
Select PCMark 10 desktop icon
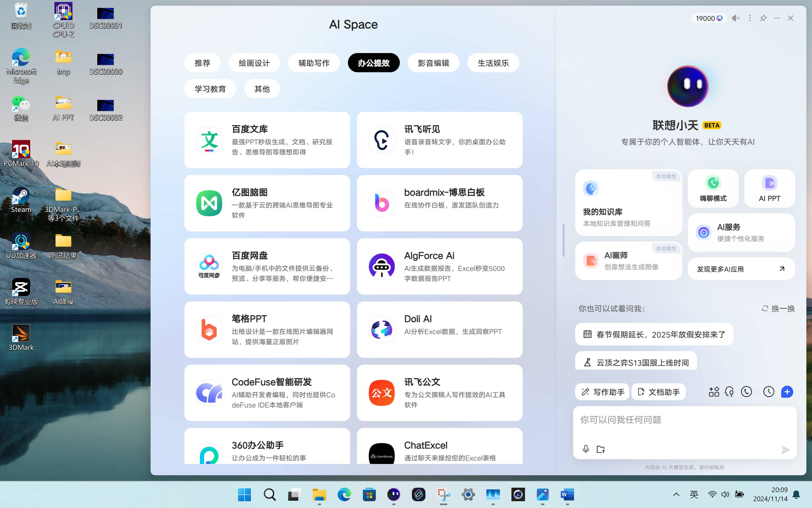(x=21, y=154)
